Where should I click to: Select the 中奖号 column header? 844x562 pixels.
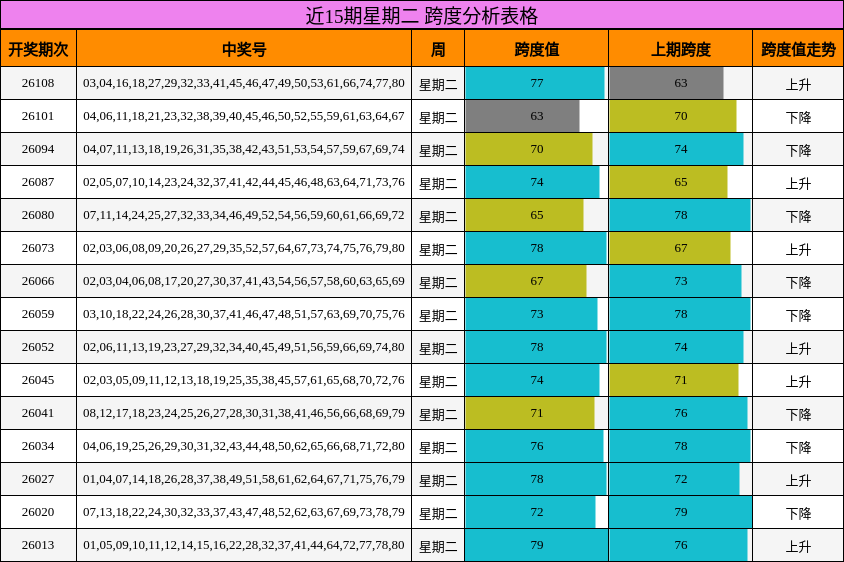(x=244, y=50)
